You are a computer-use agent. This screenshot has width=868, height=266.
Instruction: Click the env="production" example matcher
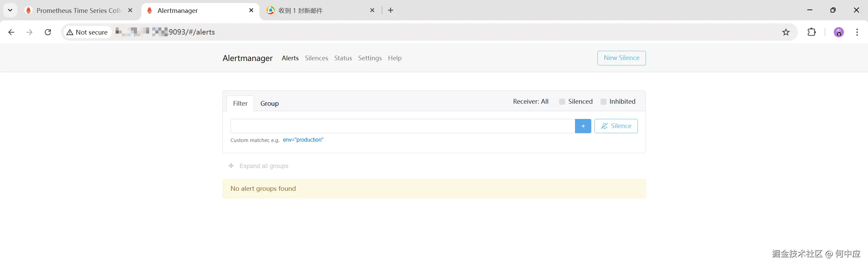(303, 140)
